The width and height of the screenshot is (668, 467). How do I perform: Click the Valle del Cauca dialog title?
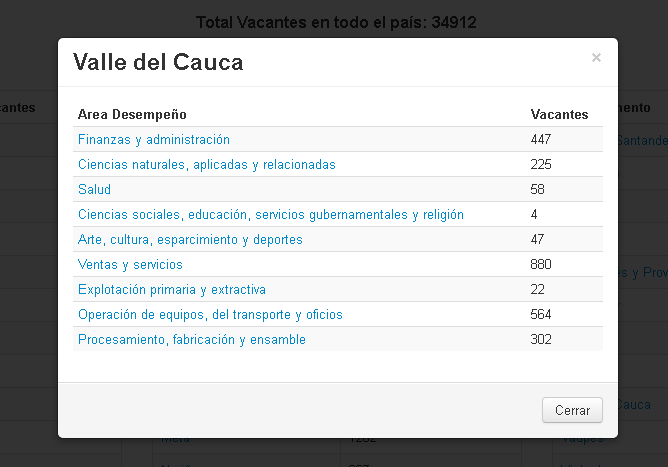158,63
